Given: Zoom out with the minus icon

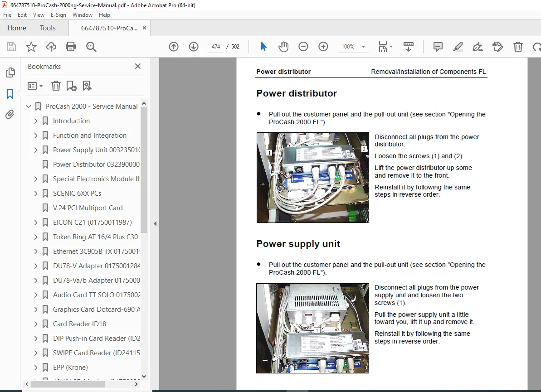Looking at the screenshot, I should (303, 47).
